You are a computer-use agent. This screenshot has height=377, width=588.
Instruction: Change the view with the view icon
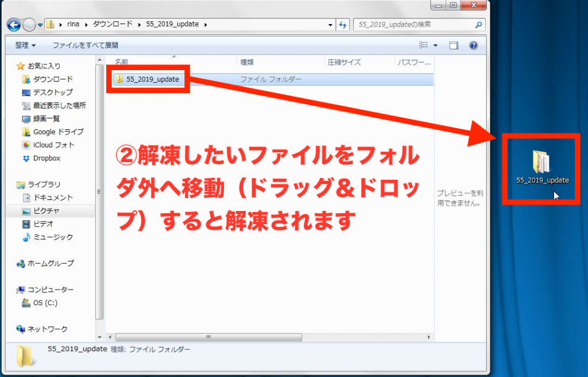coord(423,45)
